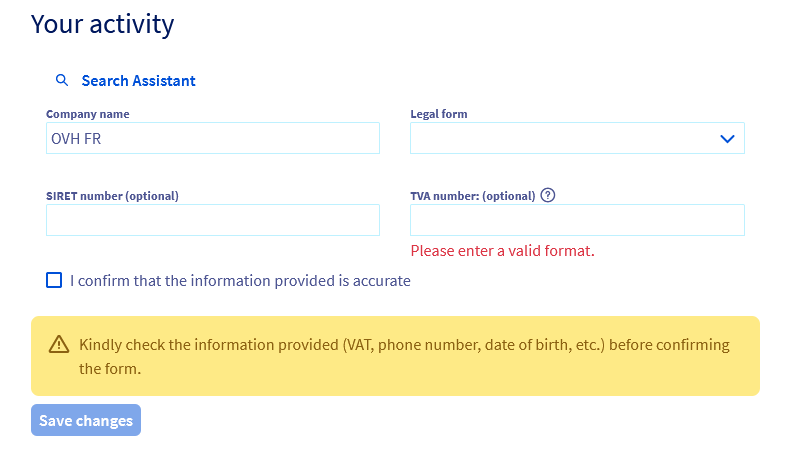Click into the TVA number field
Viewport: 808px width, 468px height.
pos(577,220)
